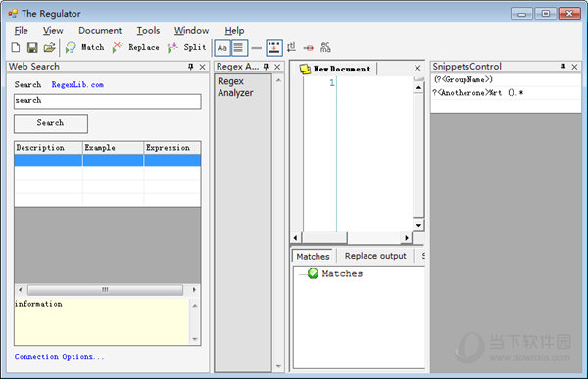Viewport: 588px width, 379px height.
Task: Open the View menu
Action: click(x=53, y=31)
